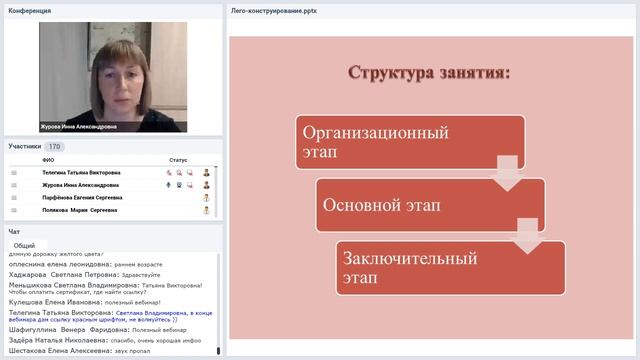Screen dimensions: 640x360
Task: Click presenter avatar icon for Журова Инна Александровна
Action: 207,185
